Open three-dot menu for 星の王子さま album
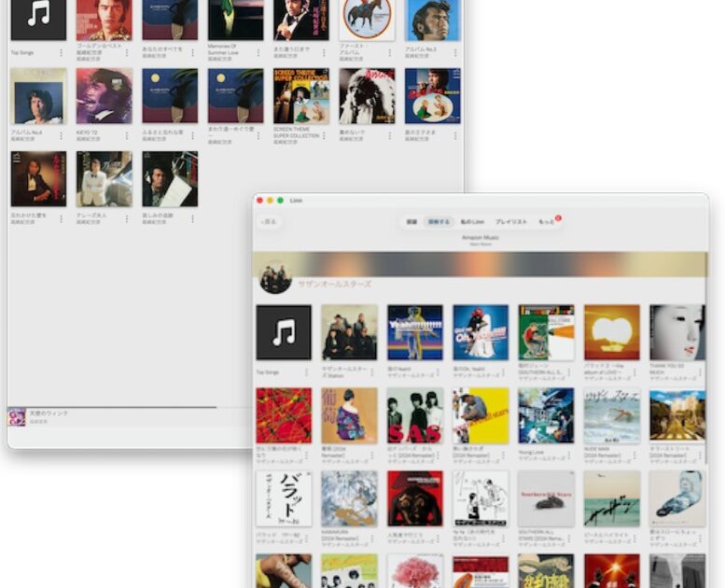The height and width of the screenshot is (588, 725). click(x=455, y=135)
